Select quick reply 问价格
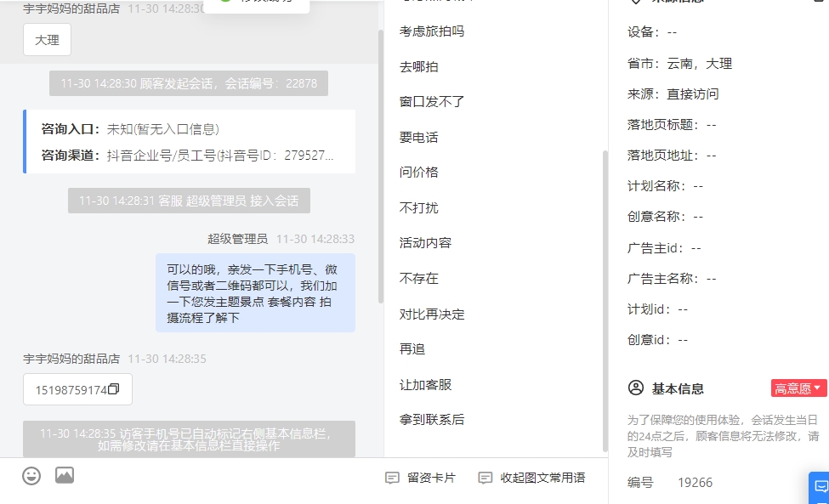The width and height of the screenshot is (829, 504). click(x=418, y=173)
